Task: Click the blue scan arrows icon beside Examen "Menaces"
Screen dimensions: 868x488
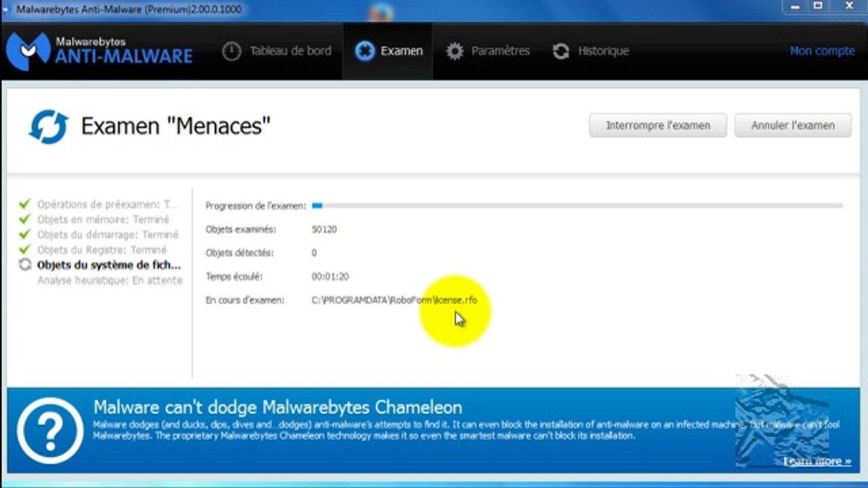Action: (49, 127)
